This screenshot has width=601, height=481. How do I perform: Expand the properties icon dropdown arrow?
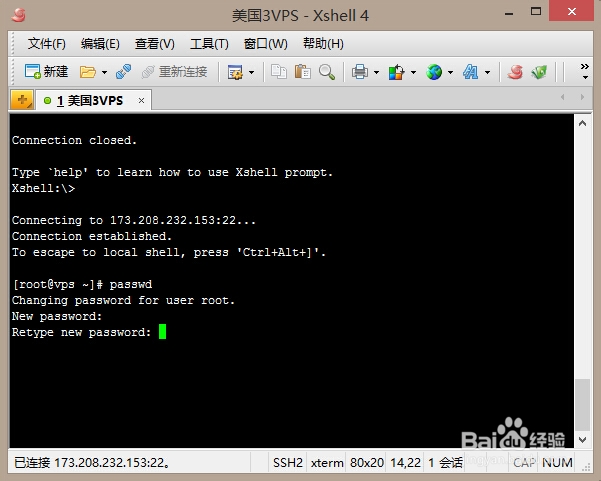click(251, 72)
